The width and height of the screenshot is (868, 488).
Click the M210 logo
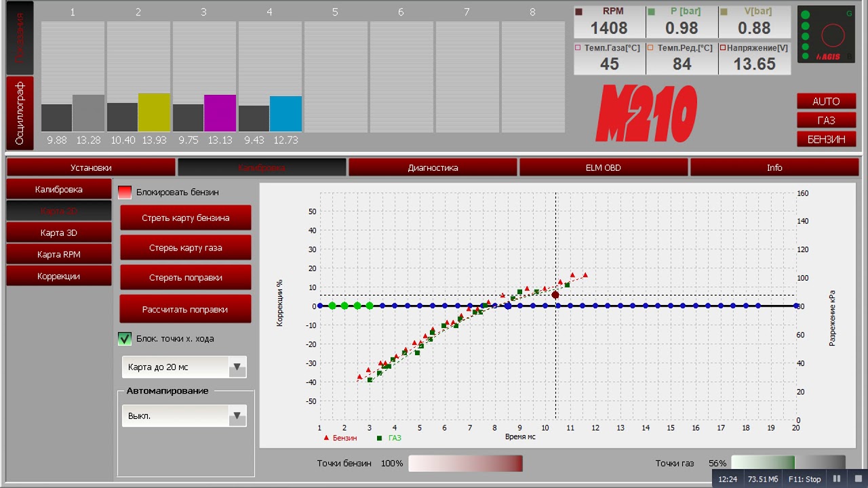coord(646,113)
